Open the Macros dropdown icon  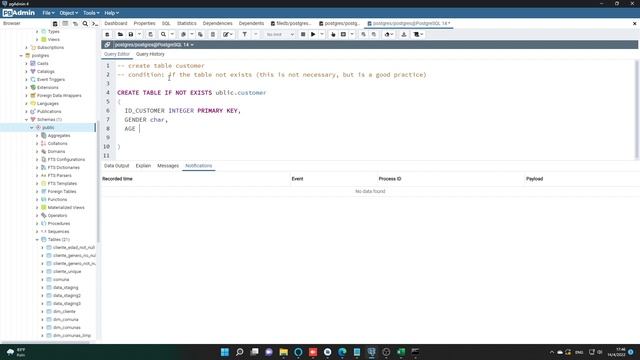[x=418, y=35]
